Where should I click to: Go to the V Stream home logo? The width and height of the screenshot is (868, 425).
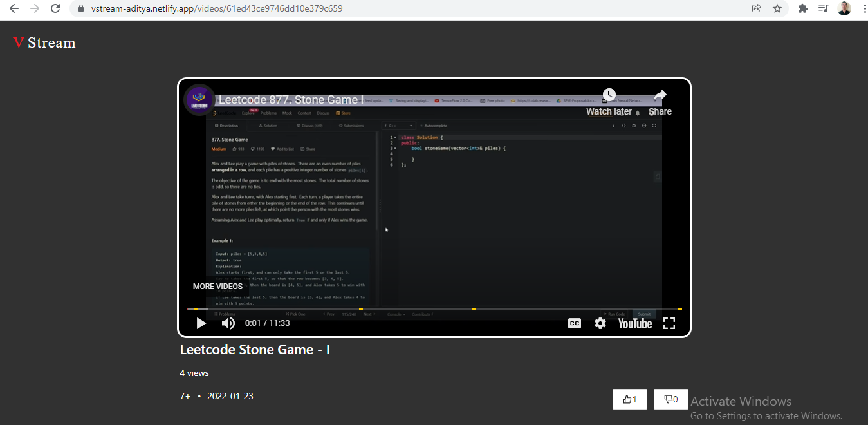tap(44, 43)
